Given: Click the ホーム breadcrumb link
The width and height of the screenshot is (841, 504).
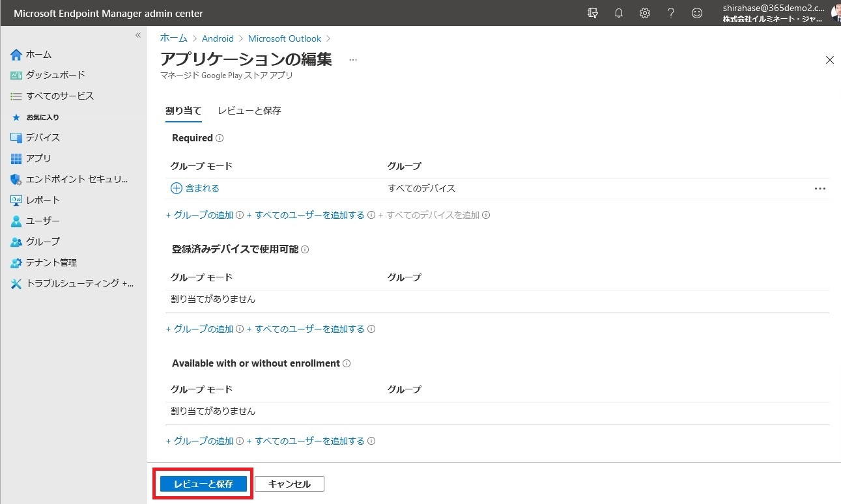Looking at the screenshot, I should coord(174,38).
